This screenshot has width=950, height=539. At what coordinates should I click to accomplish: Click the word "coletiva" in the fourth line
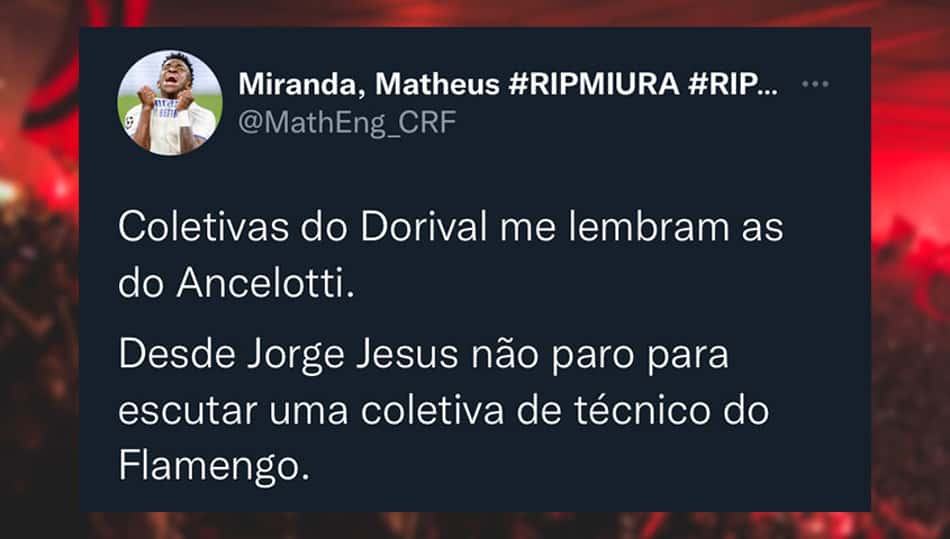coord(433,410)
